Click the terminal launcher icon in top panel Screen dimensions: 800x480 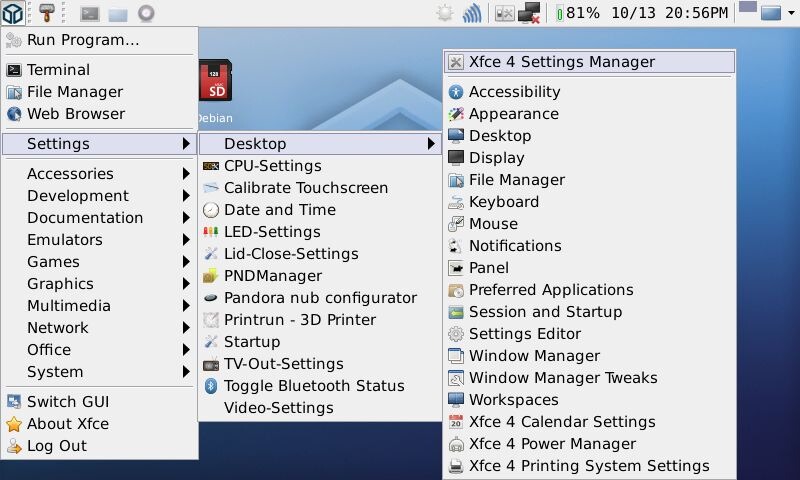click(x=90, y=14)
